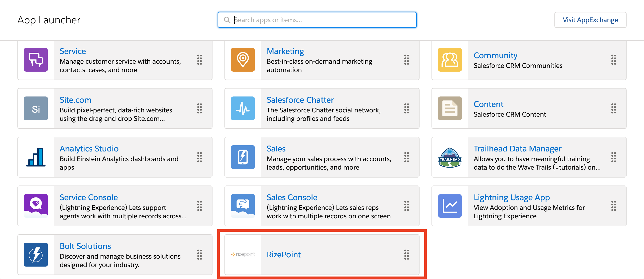Launch the Lightning Usage App link
This screenshot has height=279, width=644.
point(512,197)
